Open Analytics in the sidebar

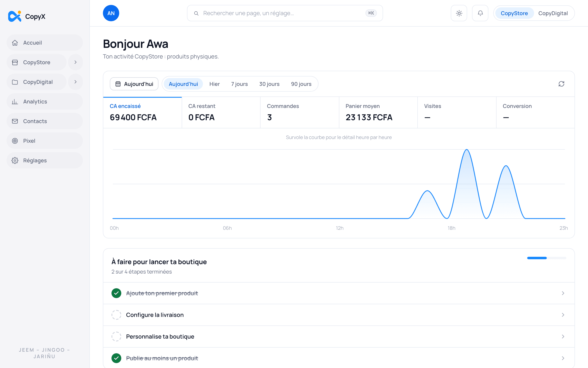[45, 101]
